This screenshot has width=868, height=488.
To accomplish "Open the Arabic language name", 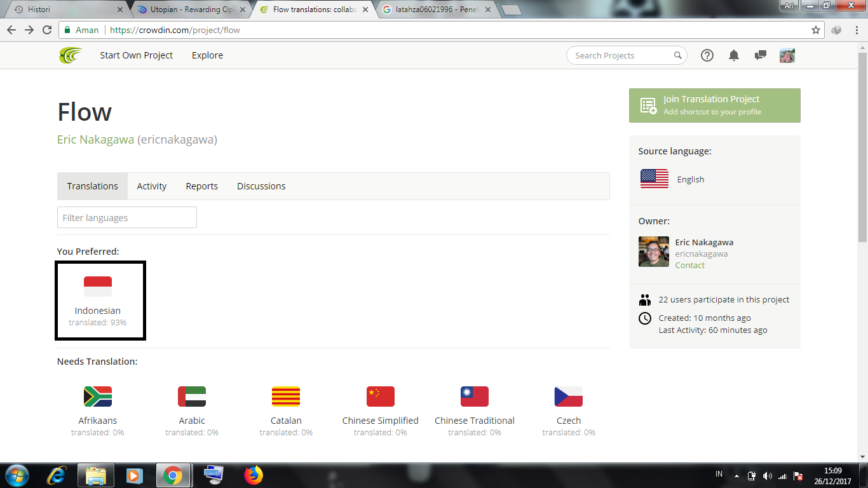I will pos(192,421).
